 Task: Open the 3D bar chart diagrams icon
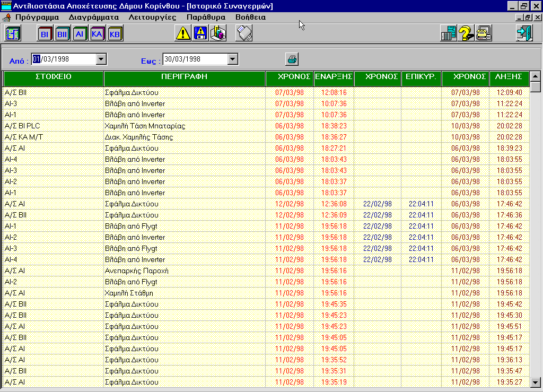coord(218,33)
